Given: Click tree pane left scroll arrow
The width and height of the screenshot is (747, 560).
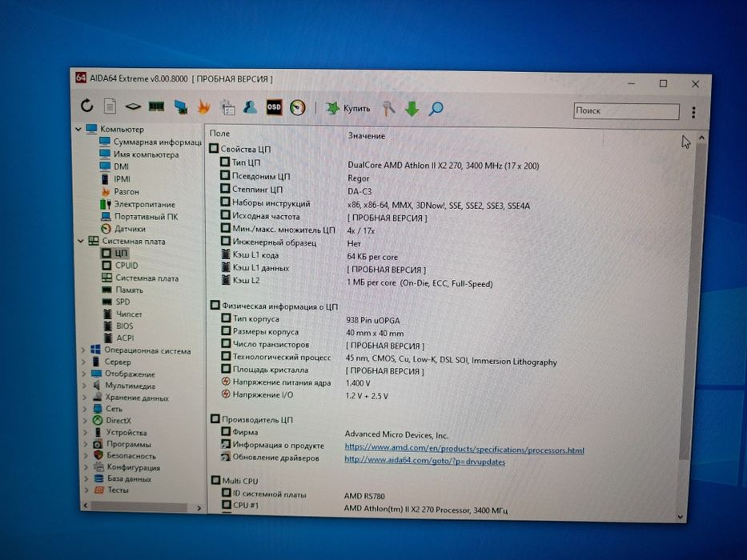Looking at the screenshot, I should [x=86, y=506].
